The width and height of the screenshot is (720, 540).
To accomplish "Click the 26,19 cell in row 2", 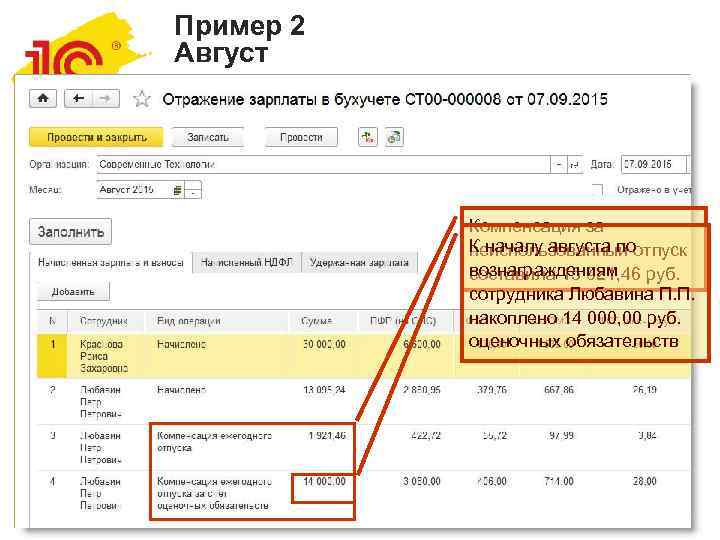I will tap(644, 390).
